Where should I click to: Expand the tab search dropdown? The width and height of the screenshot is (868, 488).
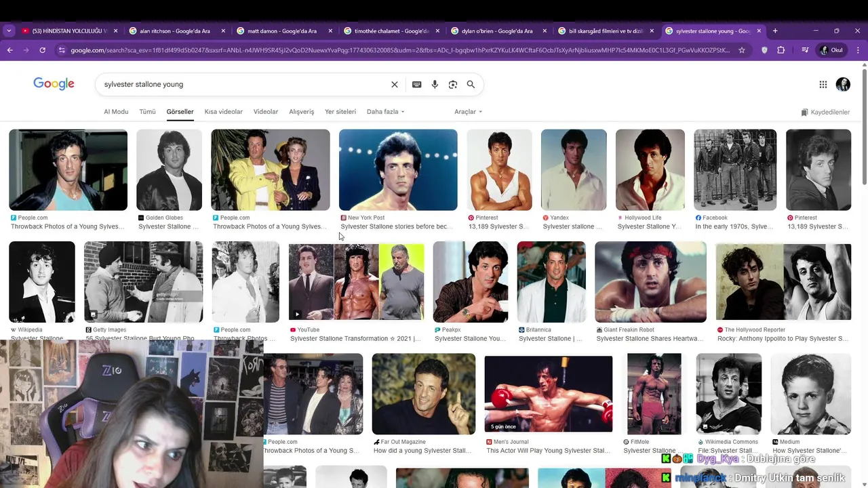coord(9,30)
